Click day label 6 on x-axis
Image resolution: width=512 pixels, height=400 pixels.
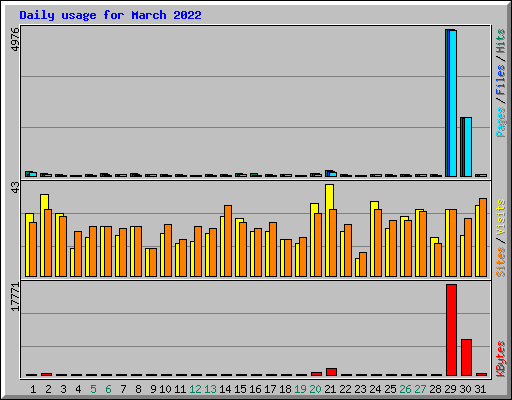click(x=108, y=389)
